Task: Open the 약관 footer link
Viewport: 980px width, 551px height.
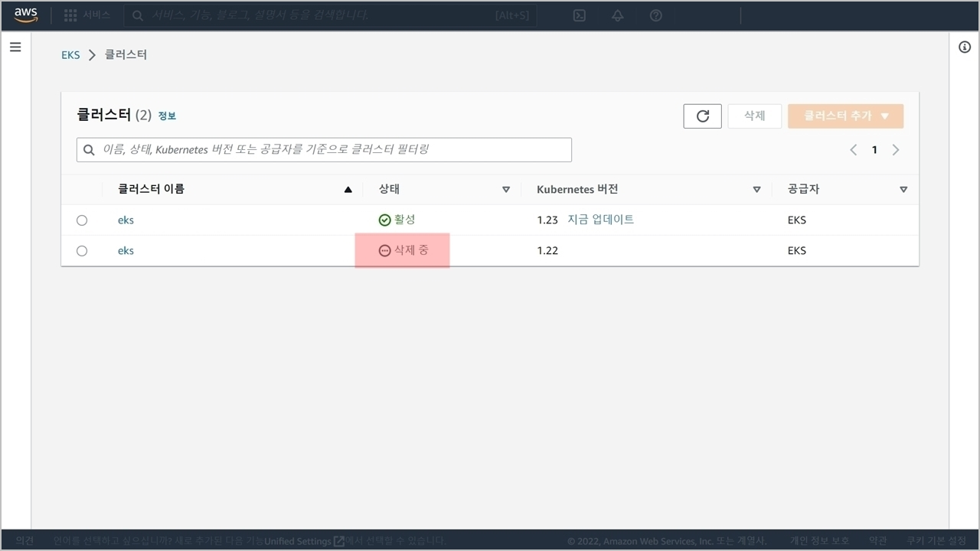Action: pos(877,541)
